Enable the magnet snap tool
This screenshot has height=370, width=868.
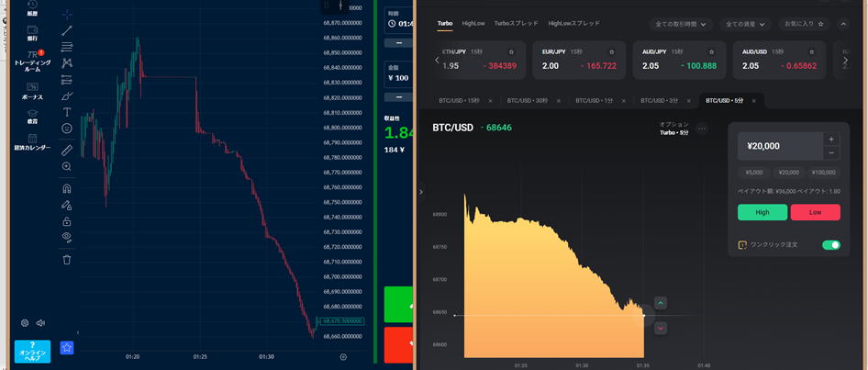[67, 188]
